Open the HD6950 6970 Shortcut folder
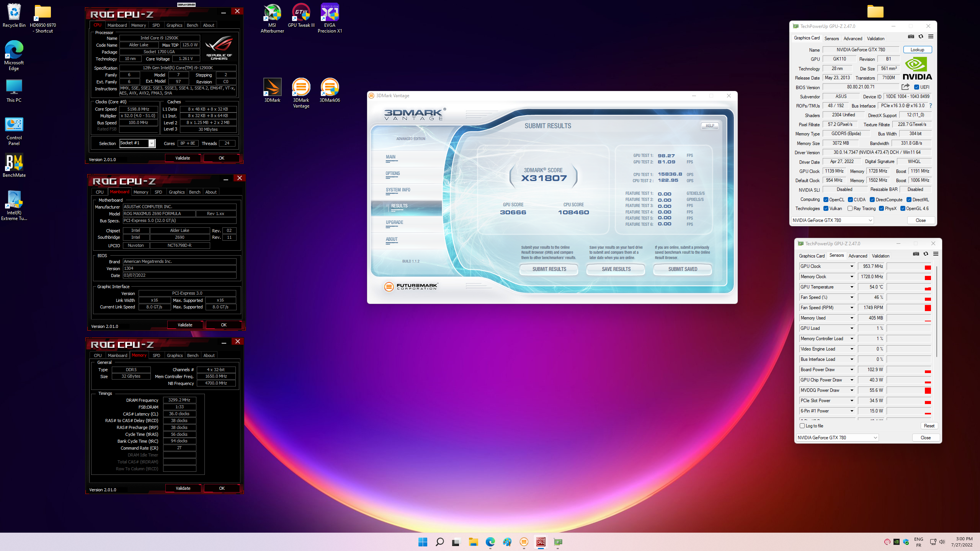The width and height of the screenshot is (980, 551). point(43,18)
